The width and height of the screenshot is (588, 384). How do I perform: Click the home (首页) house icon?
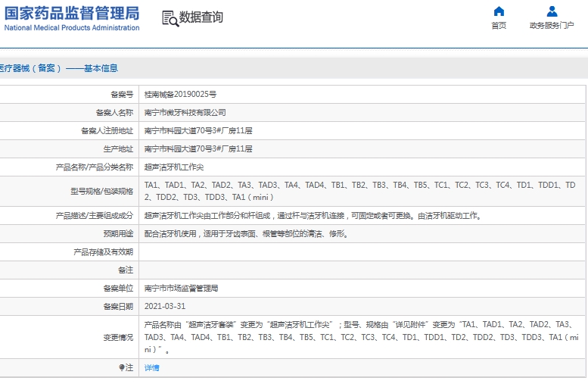pos(499,11)
